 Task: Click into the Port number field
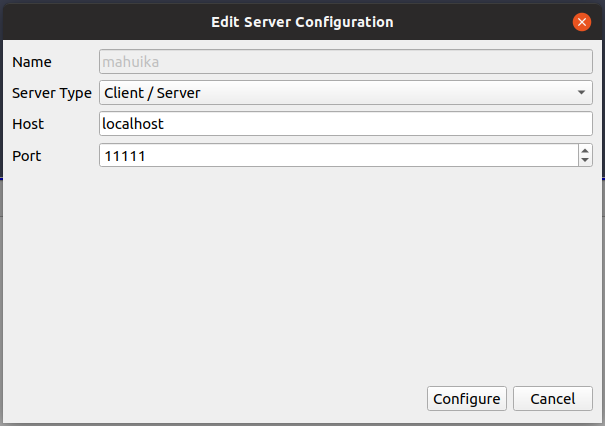click(337, 155)
